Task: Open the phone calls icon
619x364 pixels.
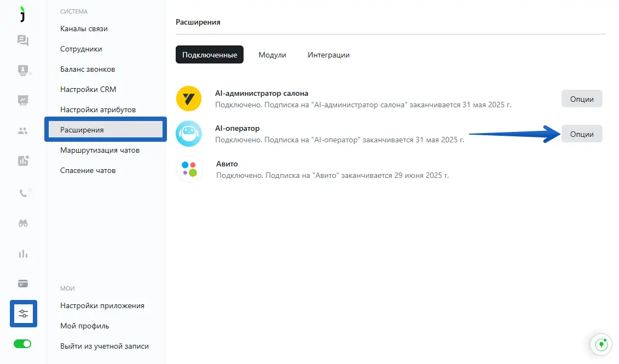Action: pyautogui.click(x=23, y=193)
